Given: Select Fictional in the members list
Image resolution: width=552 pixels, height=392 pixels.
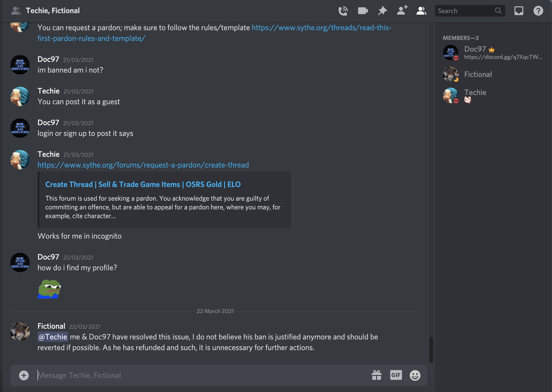Looking at the screenshot, I should [478, 75].
